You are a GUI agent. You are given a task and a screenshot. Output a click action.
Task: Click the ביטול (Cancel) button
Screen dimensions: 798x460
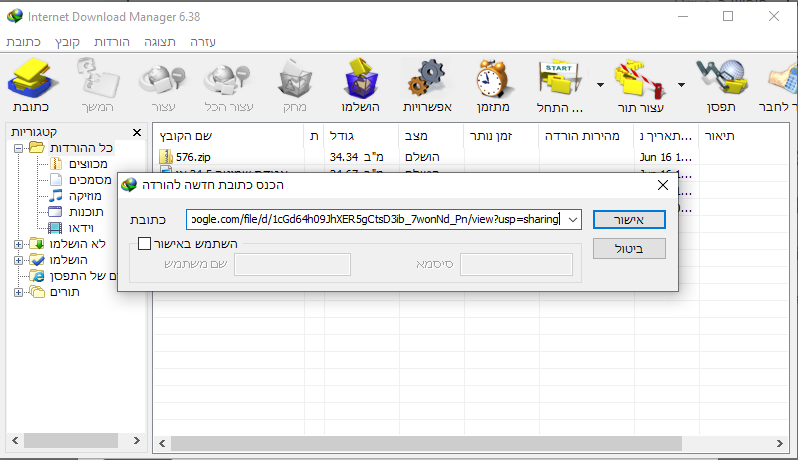629,249
